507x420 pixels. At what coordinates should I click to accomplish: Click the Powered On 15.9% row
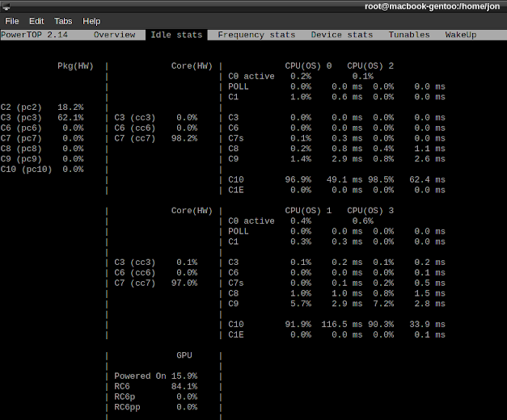pyautogui.click(x=156, y=376)
